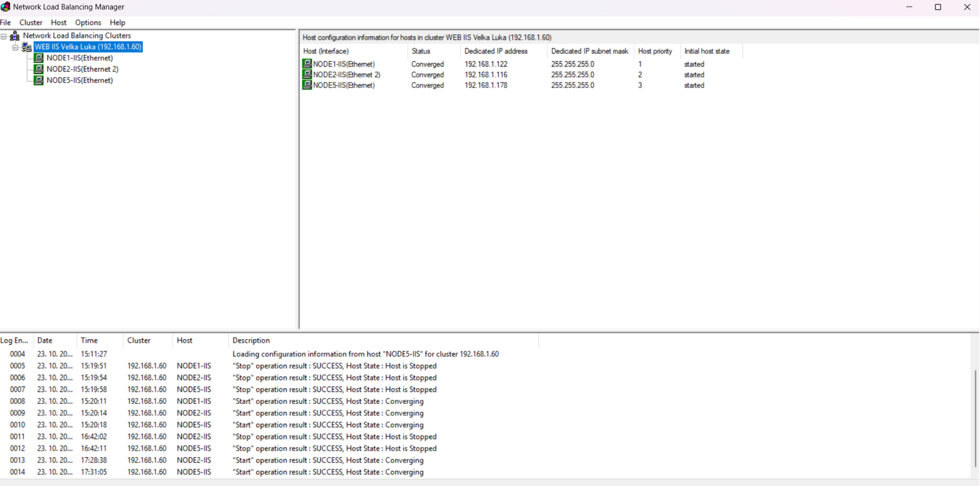The width and height of the screenshot is (980, 486).
Task: Click the NODE2-IIS host icon in tree
Action: tap(38, 69)
